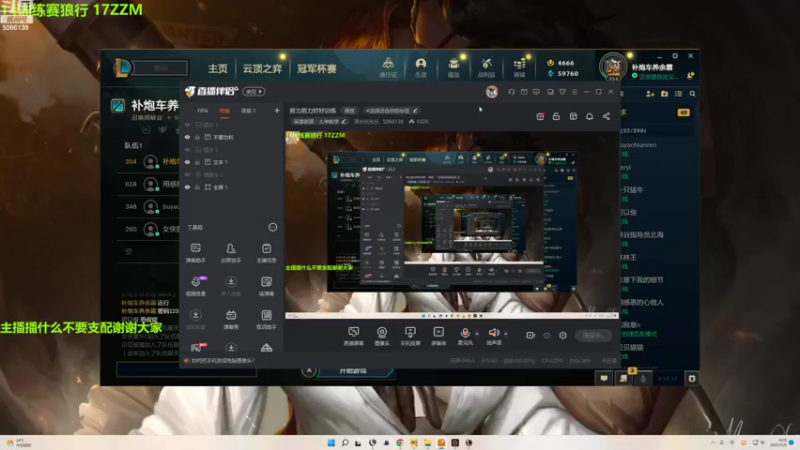Click League client search field at top left
800x450 pixels.
coord(160,68)
